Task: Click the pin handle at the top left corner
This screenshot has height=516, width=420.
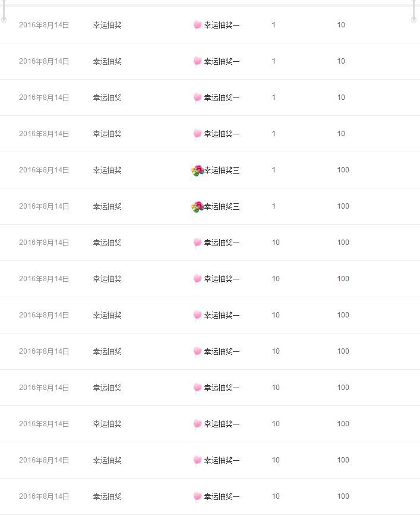Action: click(x=4, y=11)
